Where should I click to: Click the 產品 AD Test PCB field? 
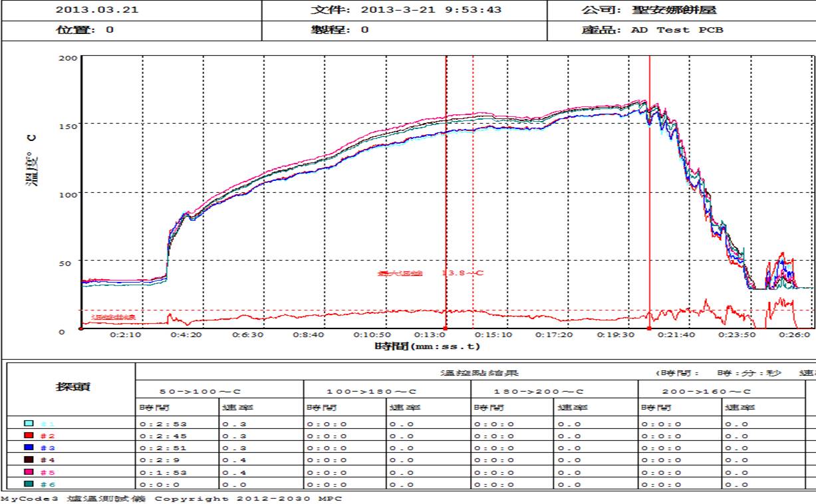click(x=652, y=30)
